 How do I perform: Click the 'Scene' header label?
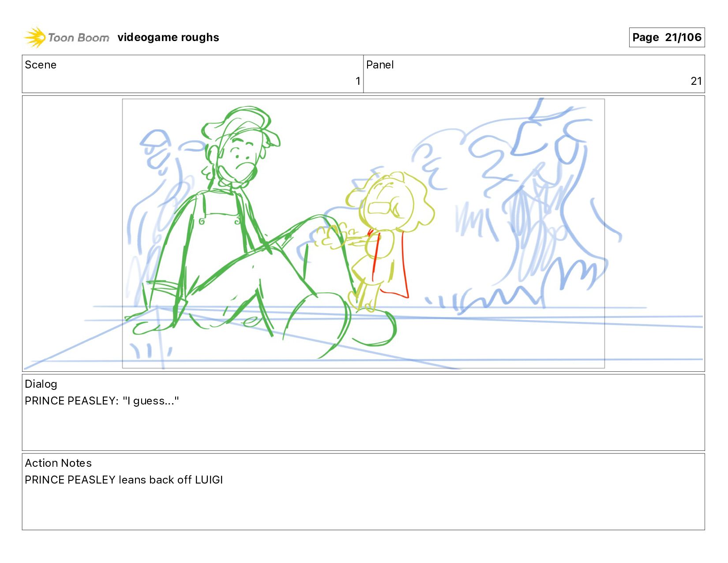pos(41,65)
